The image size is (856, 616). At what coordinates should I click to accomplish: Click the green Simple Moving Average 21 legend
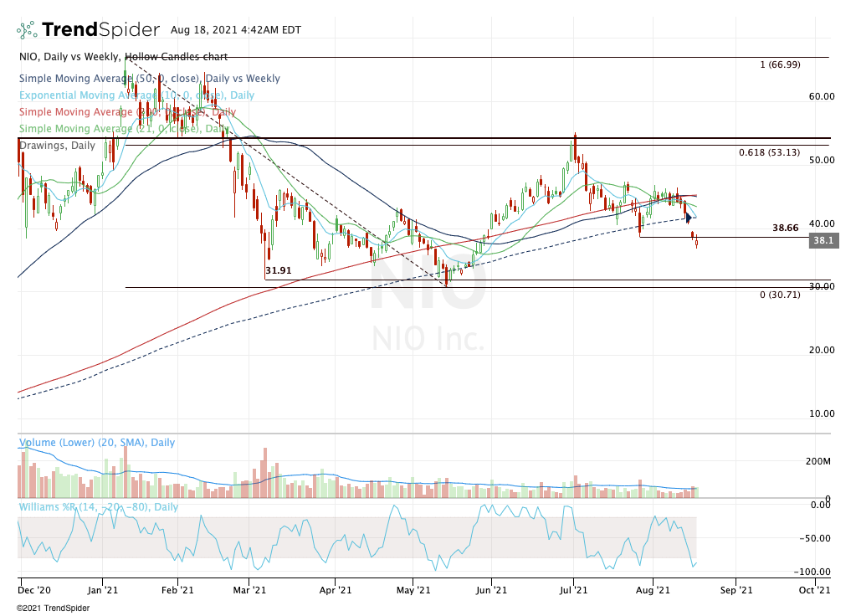[124, 129]
